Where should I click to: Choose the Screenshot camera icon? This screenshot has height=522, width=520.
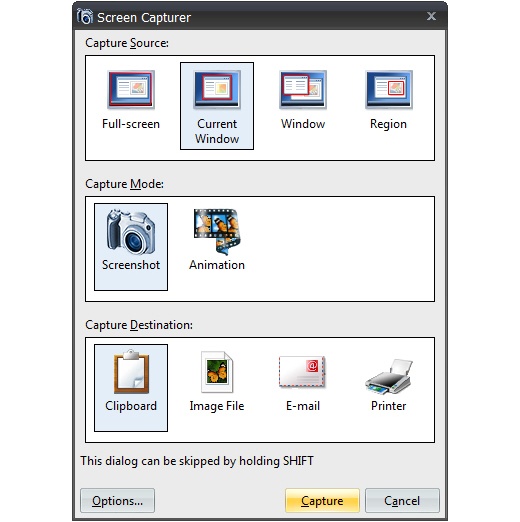(131, 231)
